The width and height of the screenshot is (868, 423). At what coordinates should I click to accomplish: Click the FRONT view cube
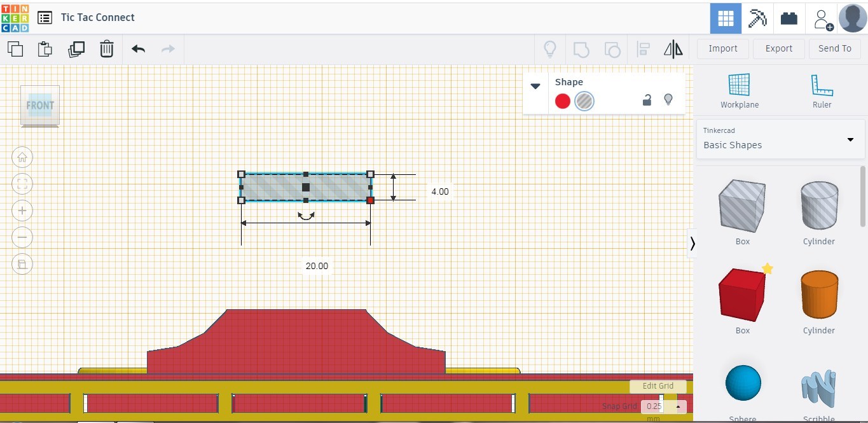(40, 106)
